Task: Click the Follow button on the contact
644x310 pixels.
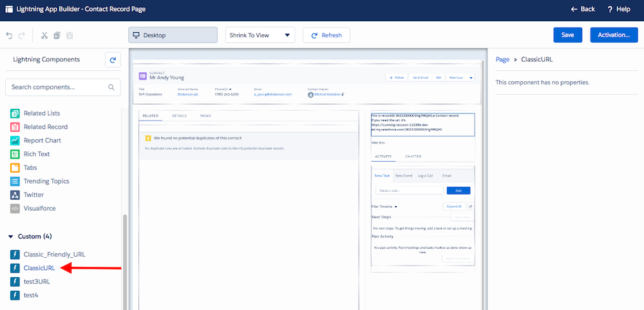Action: [x=397, y=77]
